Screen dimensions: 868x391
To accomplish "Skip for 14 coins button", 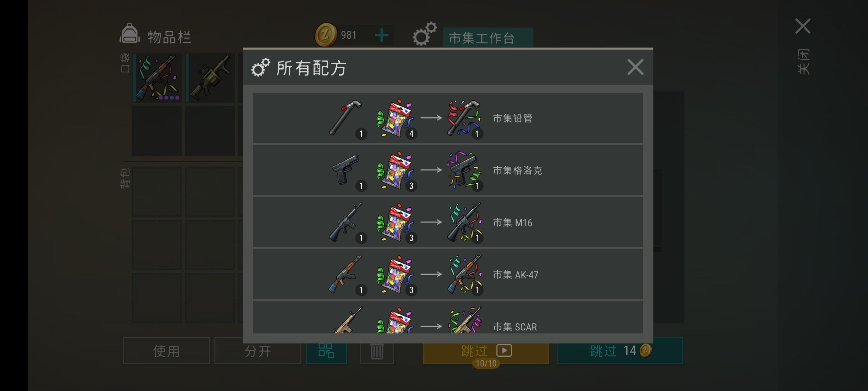I will pyautogui.click(x=620, y=351).
